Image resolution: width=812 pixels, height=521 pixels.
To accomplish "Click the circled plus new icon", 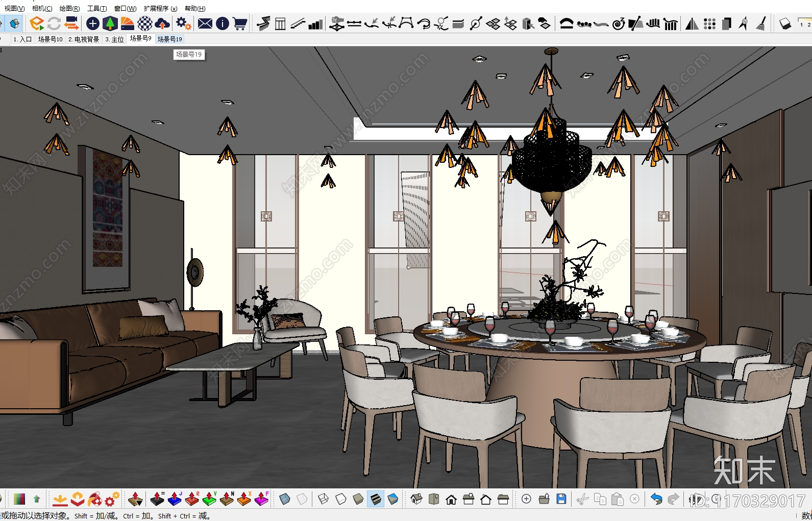I will (x=527, y=499).
